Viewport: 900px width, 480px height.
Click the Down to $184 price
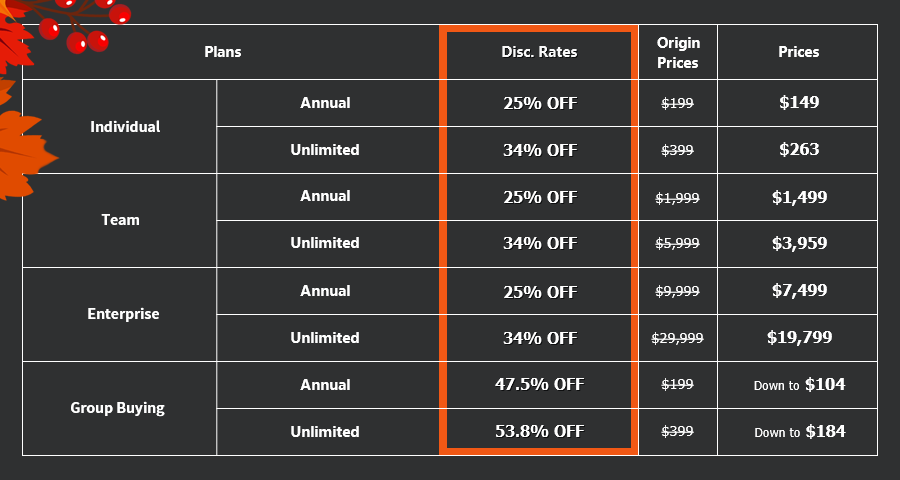[799, 431]
